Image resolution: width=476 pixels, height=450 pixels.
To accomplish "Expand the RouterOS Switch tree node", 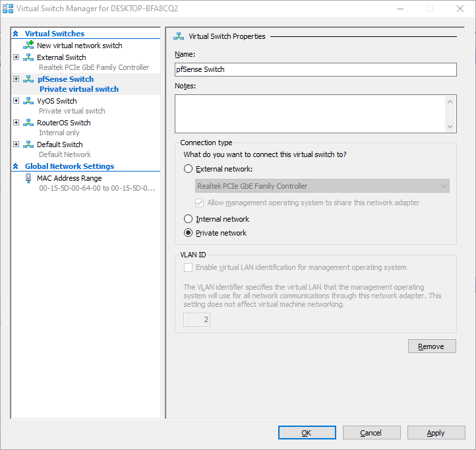I will point(16,123).
